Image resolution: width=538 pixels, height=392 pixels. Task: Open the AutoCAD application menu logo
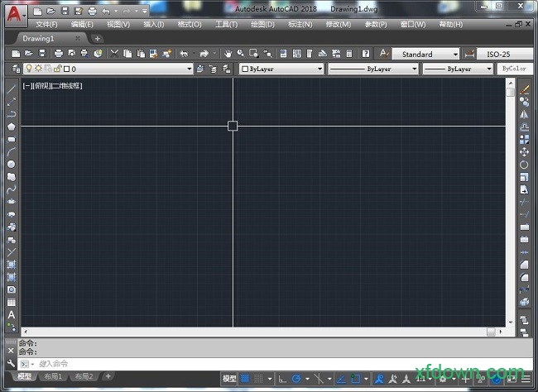12,12
